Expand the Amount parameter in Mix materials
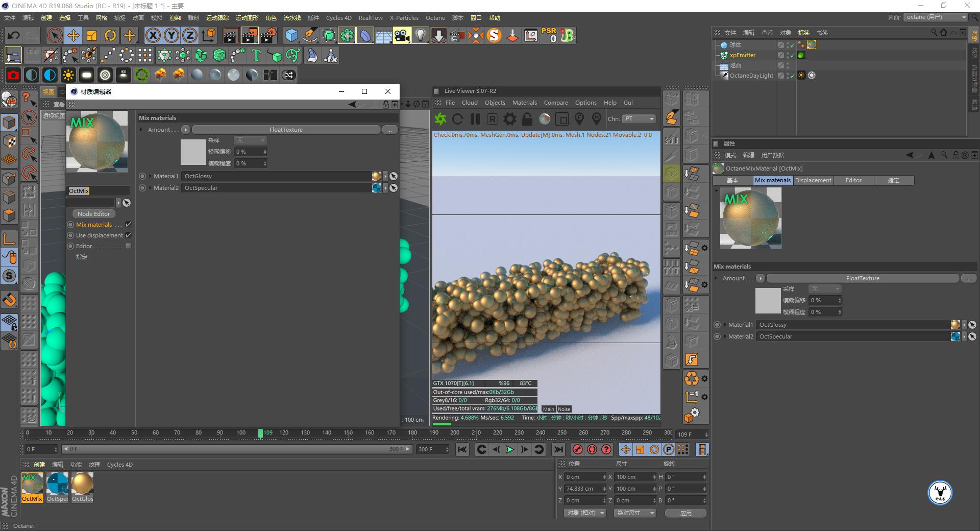980x531 pixels. (141, 129)
